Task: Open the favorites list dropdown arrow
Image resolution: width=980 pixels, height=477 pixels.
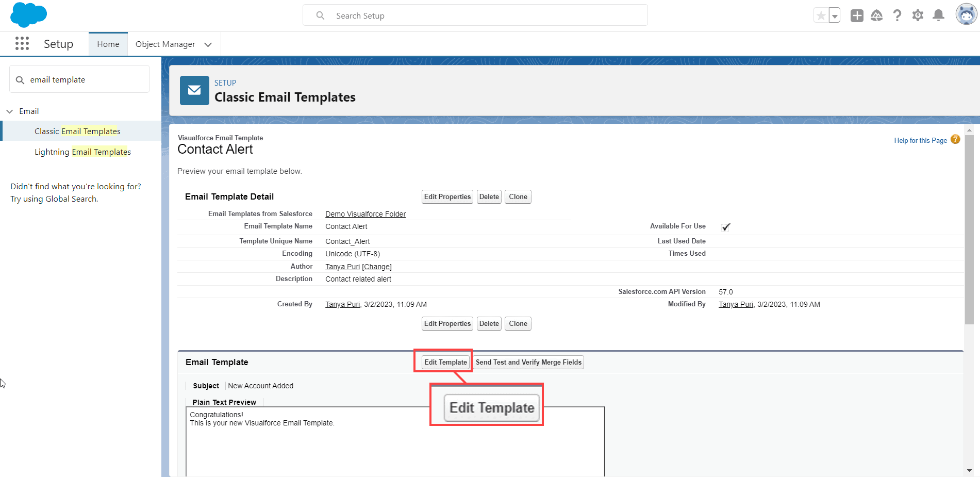Action: (x=835, y=15)
